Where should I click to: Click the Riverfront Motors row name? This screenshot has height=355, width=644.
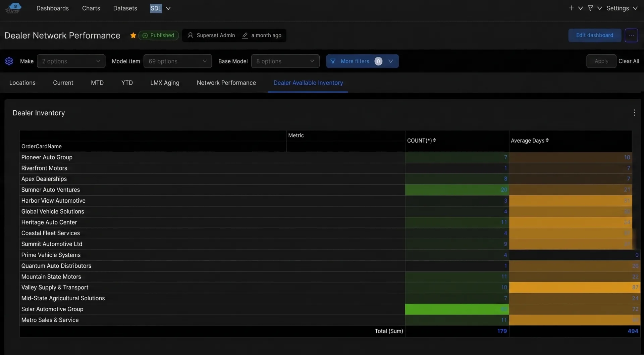click(x=44, y=168)
